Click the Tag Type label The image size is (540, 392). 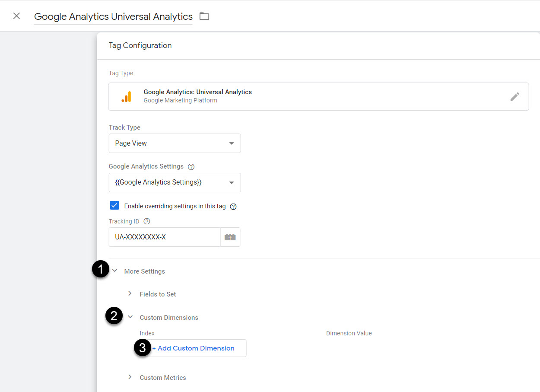[x=121, y=73]
